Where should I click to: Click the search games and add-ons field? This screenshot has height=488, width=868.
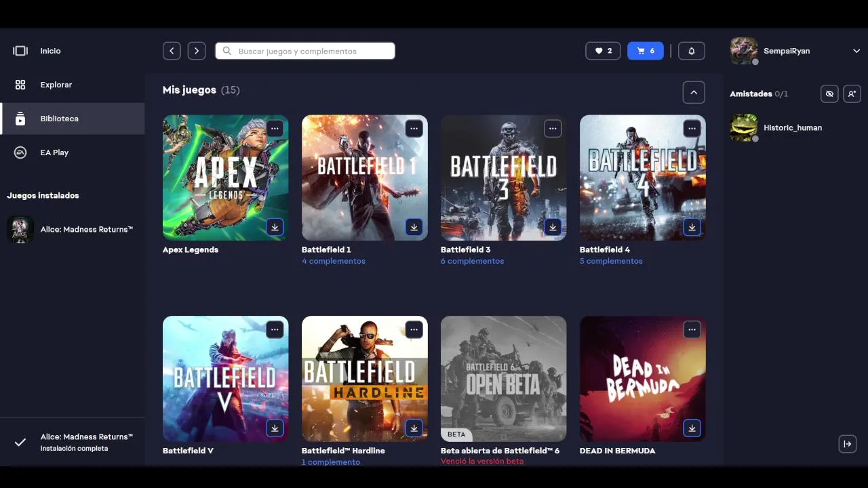[x=305, y=51]
